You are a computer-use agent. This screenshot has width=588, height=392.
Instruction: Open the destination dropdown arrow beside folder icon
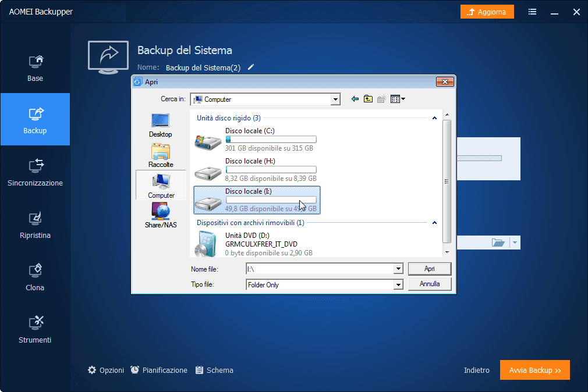pyautogui.click(x=515, y=243)
